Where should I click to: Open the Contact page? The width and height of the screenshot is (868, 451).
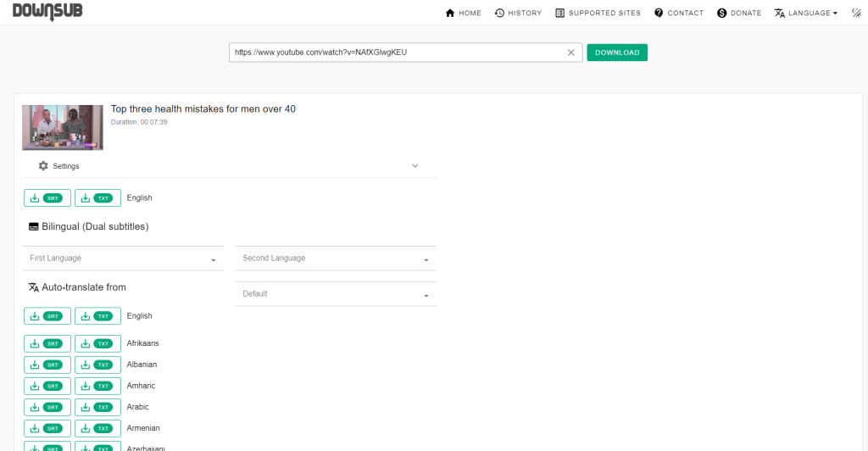coord(679,13)
